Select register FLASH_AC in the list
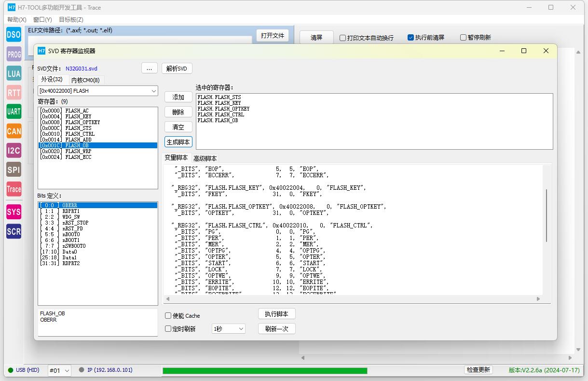 pos(98,111)
